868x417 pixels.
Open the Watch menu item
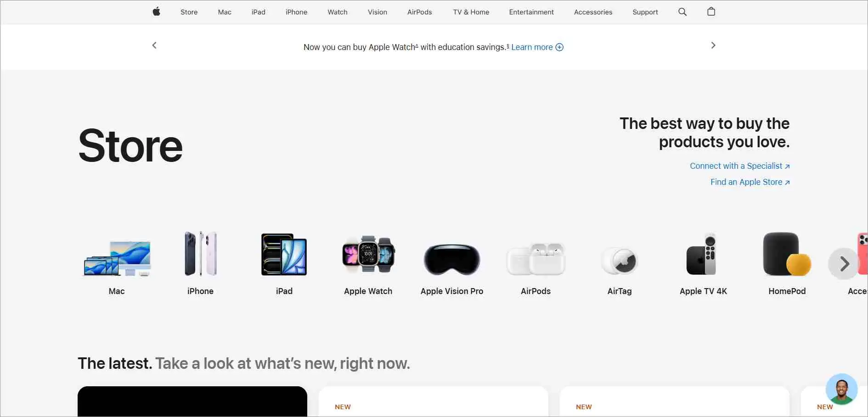(338, 12)
